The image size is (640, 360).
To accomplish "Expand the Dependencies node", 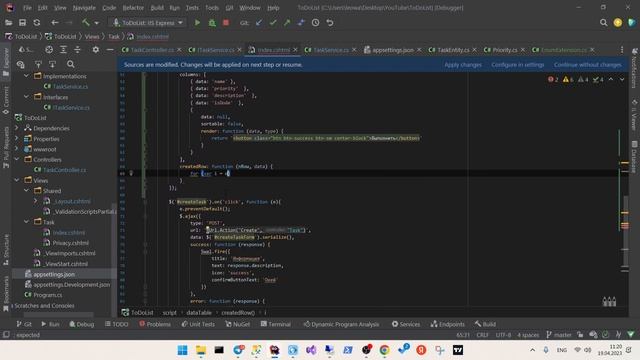I will point(17,128).
